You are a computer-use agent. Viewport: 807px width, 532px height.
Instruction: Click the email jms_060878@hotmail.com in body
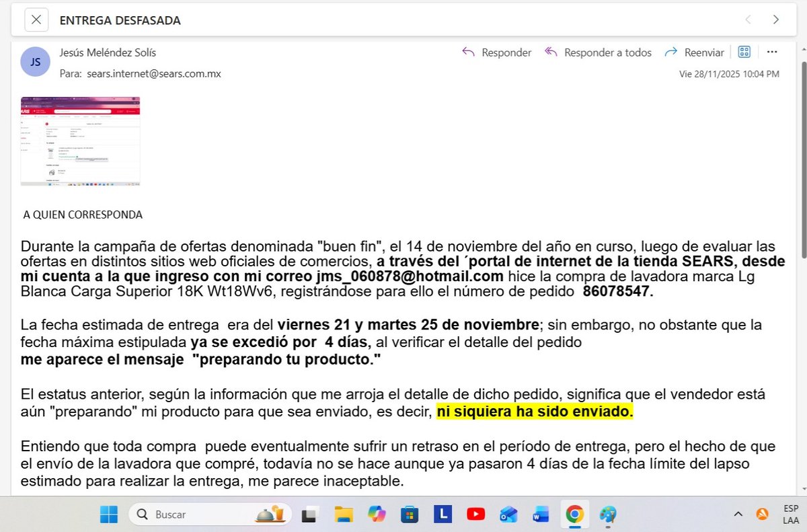(409, 276)
